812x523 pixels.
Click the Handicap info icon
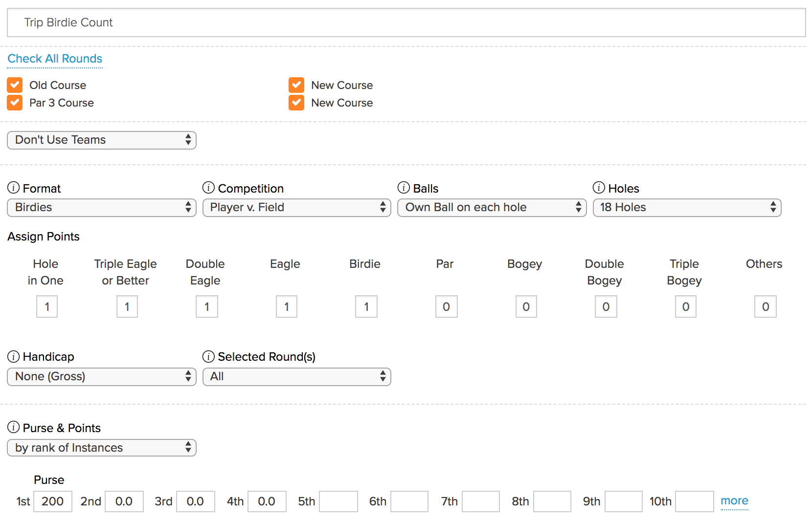pyautogui.click(x=14, y=357)
